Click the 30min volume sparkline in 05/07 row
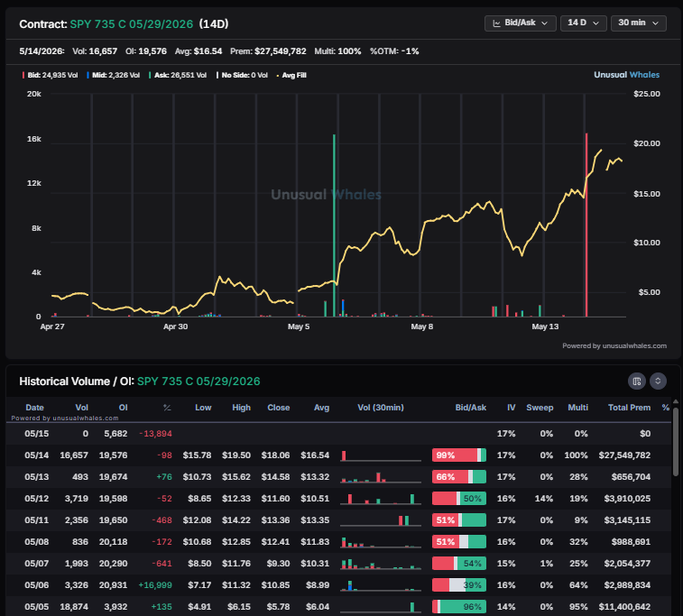This screenshot has width=683, height=616. [x=381, y=564]
